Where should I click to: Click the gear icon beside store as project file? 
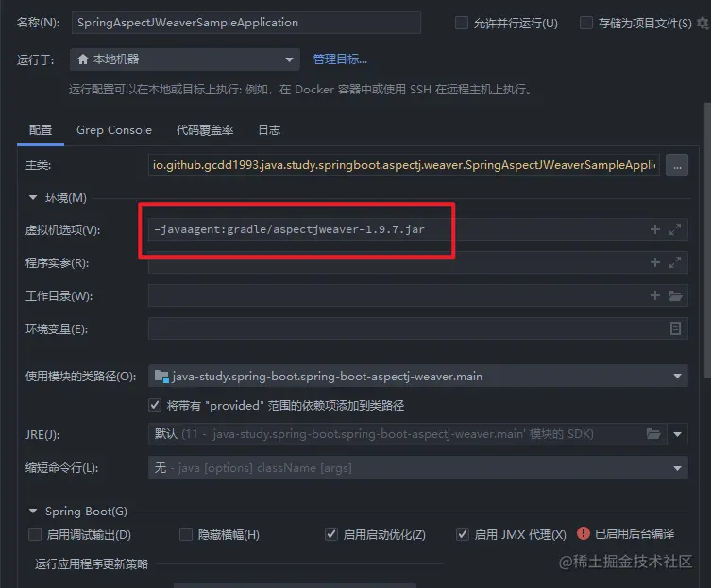(703, 23)
